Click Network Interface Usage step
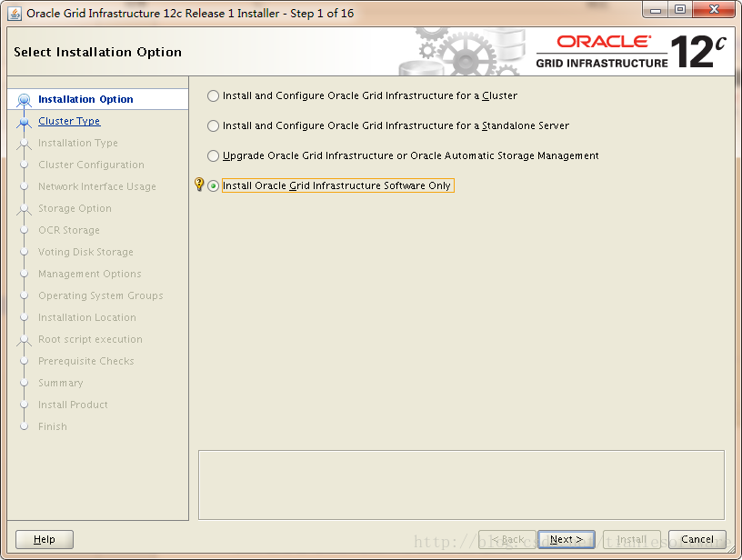The height and width of the screenshot is (560, 742). pyautogui.click(x=97, y=186)
